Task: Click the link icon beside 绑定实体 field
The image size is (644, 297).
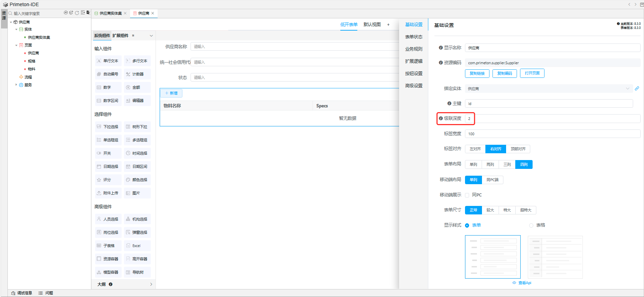Action: point(637,88)
